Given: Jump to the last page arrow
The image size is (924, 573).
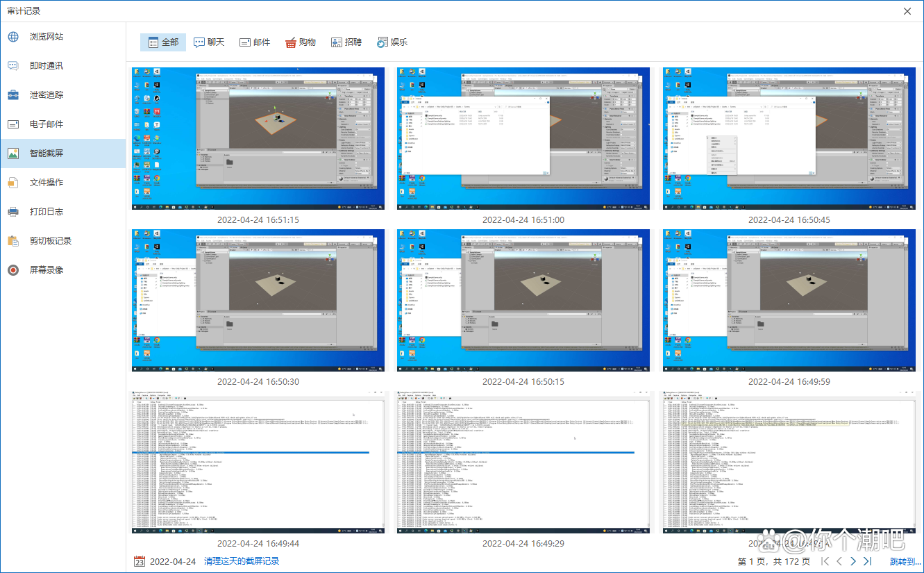Looking at the screenshot, I should (x=867, y=561).
